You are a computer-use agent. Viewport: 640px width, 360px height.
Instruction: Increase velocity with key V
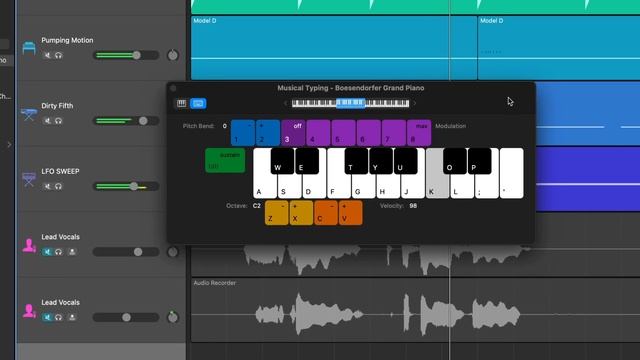coord(350,213)
